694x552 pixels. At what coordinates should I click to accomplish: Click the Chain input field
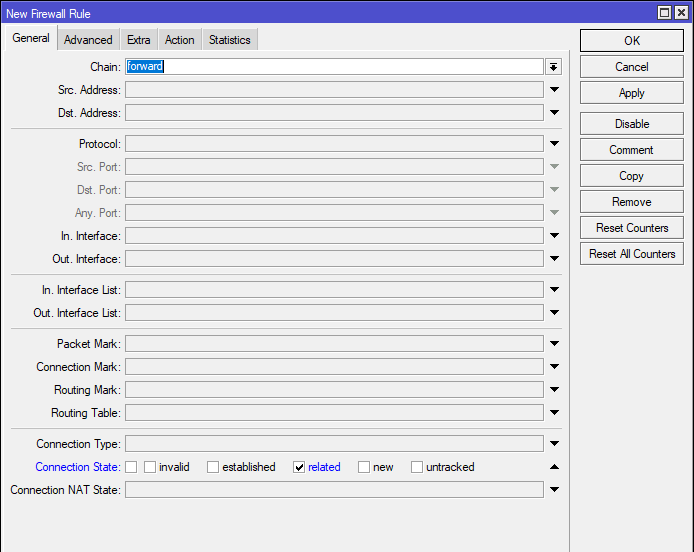pos(334,67)
